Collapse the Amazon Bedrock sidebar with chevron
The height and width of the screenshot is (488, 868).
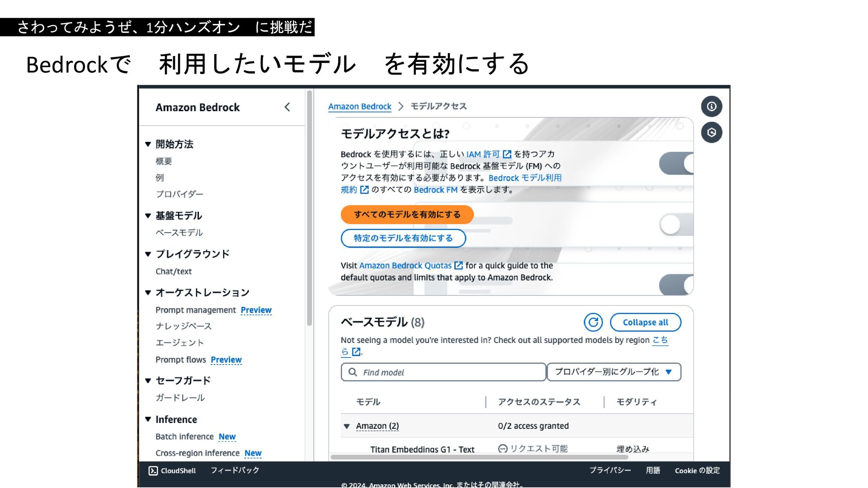coord(287,107)
